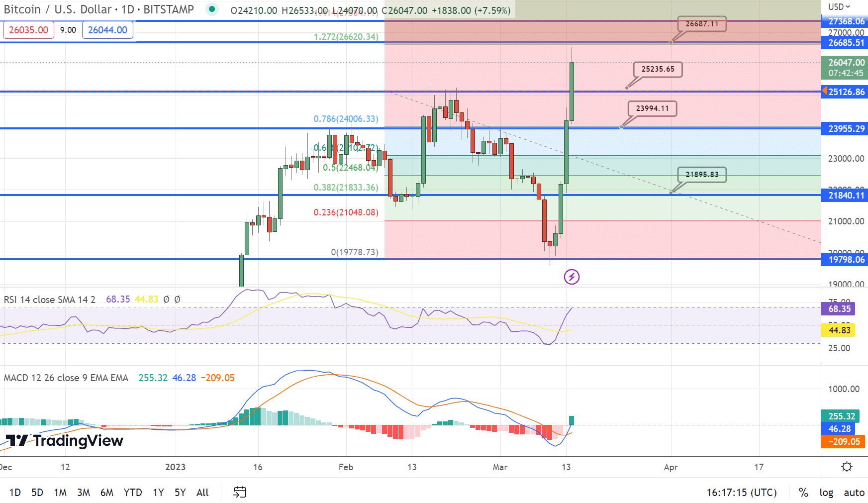Click the 21895.83 price callout
This screenshot has height=503, width=868.
[702, 175]
